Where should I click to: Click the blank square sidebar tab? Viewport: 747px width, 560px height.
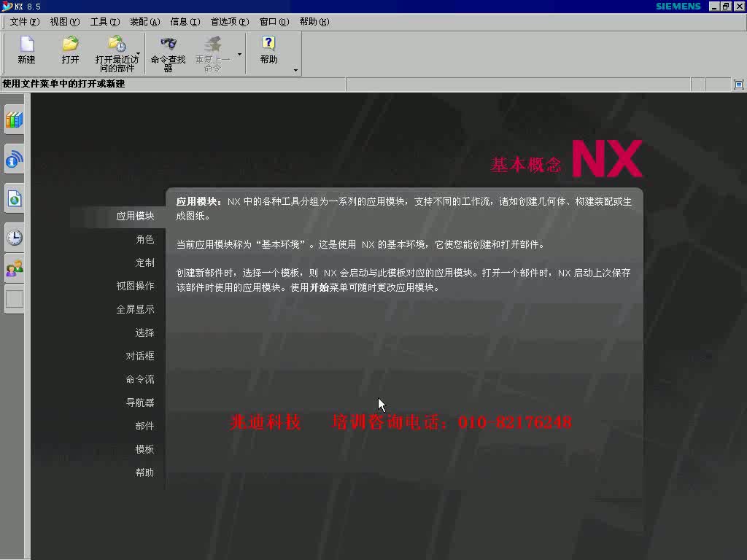click(x=15, y=299)
